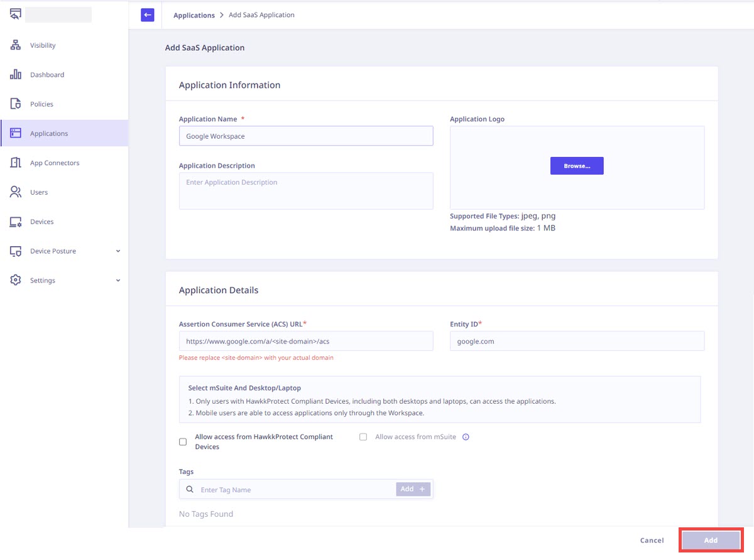754x560 pixels.
Task: Click the Users people icon
Action: point(16,192)
